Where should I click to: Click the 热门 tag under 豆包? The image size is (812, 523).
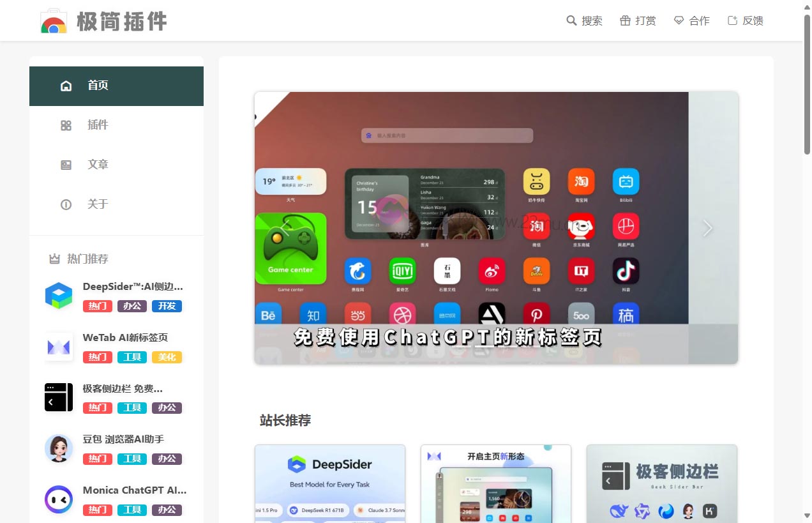97,459
